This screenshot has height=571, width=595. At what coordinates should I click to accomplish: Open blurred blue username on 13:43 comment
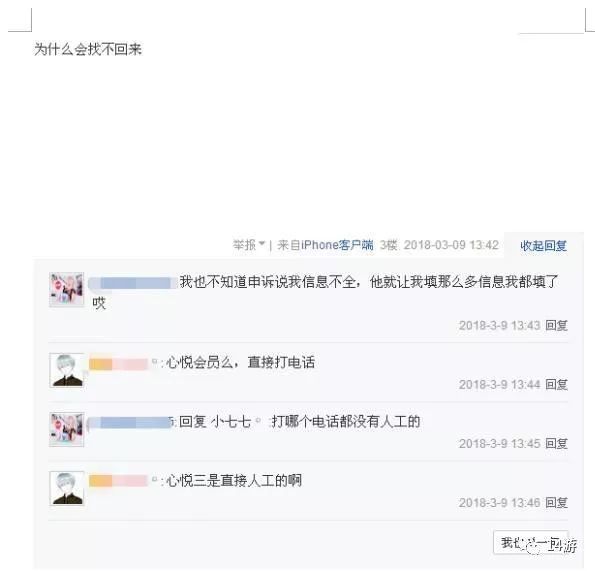coord(133,283)
